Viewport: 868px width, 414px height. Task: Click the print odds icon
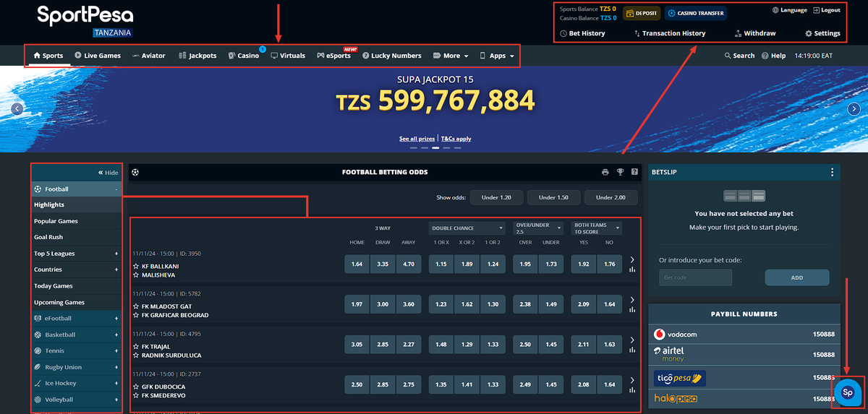click(605, 172)
